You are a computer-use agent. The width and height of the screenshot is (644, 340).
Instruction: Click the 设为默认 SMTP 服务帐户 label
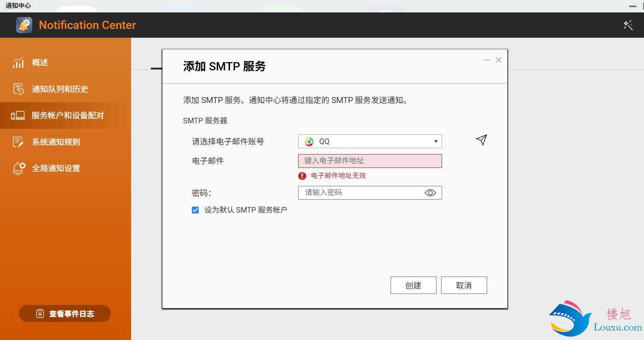tap(246, 210)
